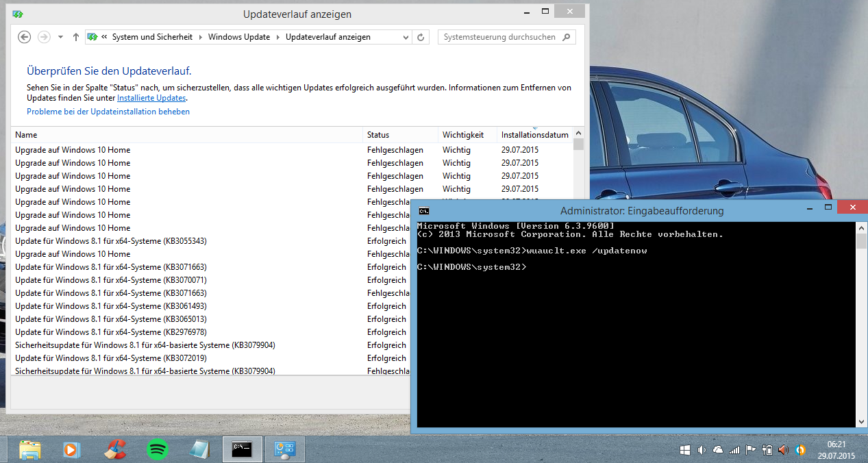Open the white volume tray icon
The height and width of the screenshot is (463, 868).
tap(702, 450)
